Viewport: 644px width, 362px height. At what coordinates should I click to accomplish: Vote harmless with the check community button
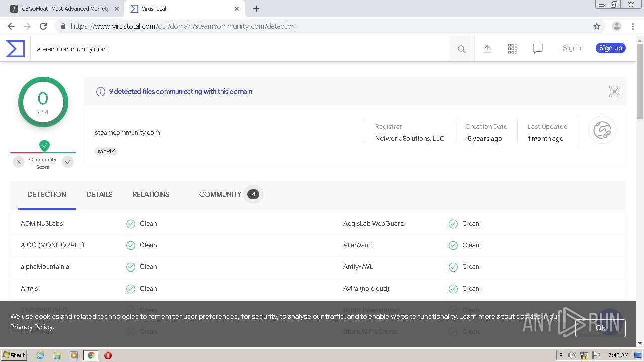tap(68, 162)
